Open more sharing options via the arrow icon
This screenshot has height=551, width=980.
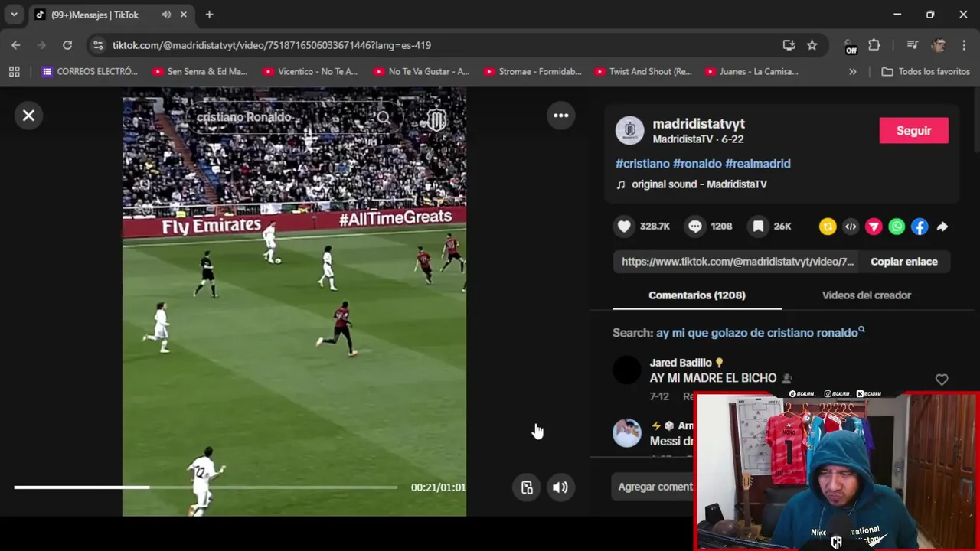pos(942,227)
